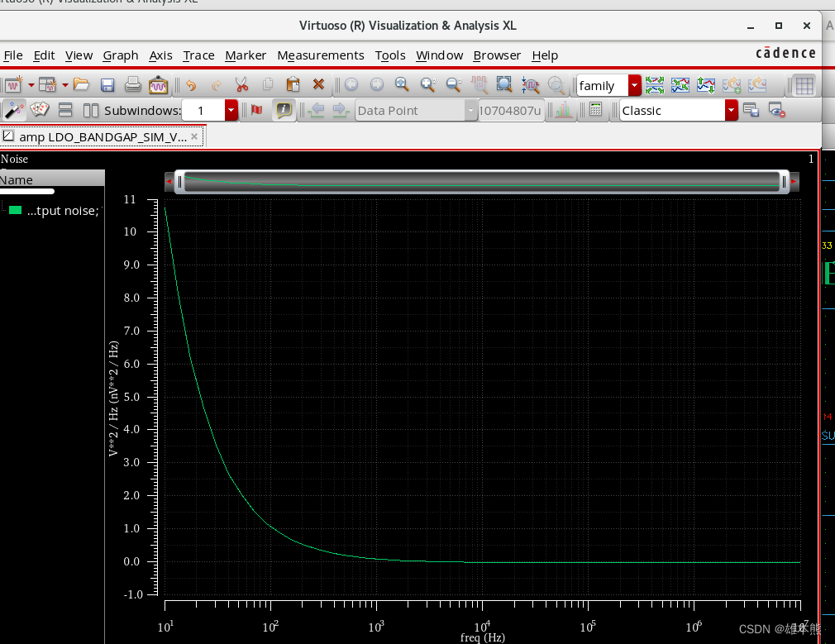835x644 pixels.
Task: Select the amp LDO_BANDGAP_SIM_V tab
Action: pyautogui.click(x=103, y=137)
